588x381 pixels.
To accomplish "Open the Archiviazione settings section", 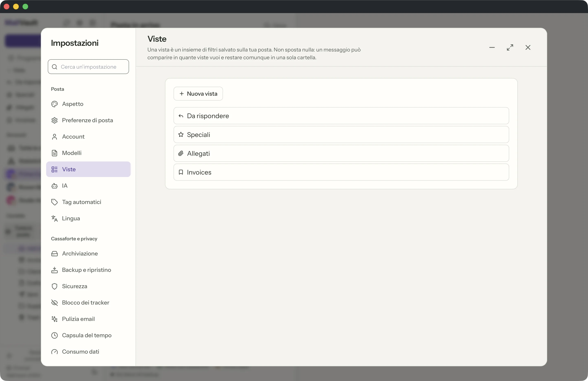I will [88, 253].
